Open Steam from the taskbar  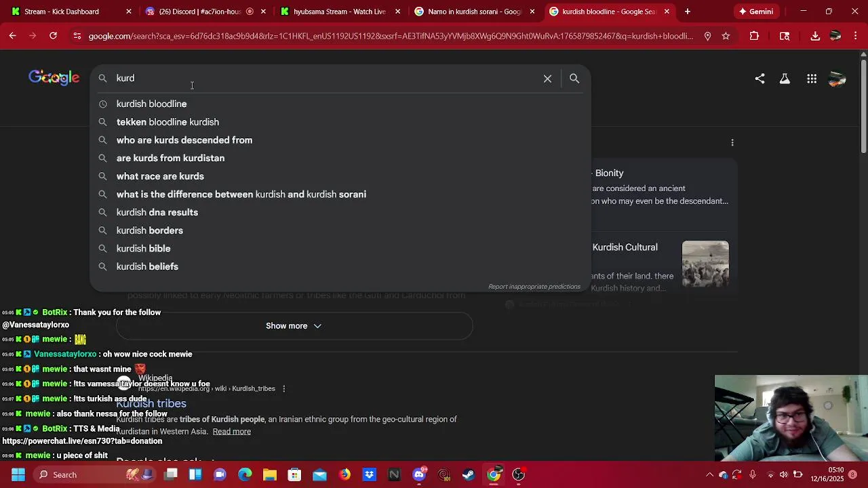click(469, 474)
